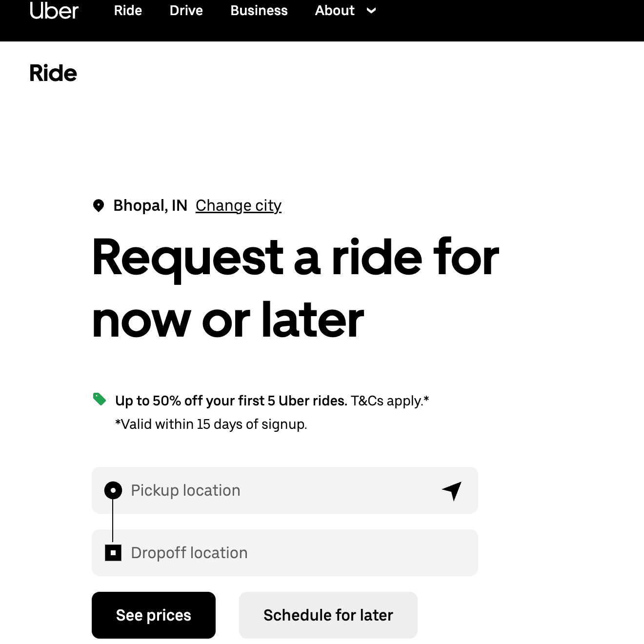Select the pickup circle indicator icon

pos(113,490)
